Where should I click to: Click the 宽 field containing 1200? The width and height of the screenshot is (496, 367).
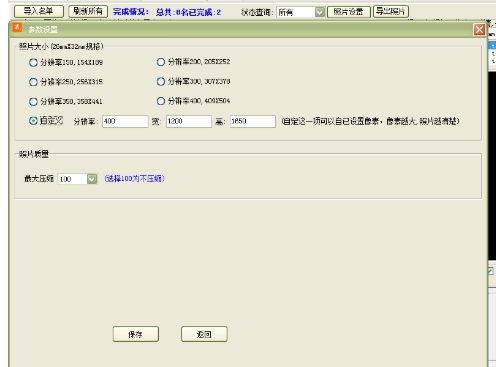pyautogui.click(x=189, y=121)
